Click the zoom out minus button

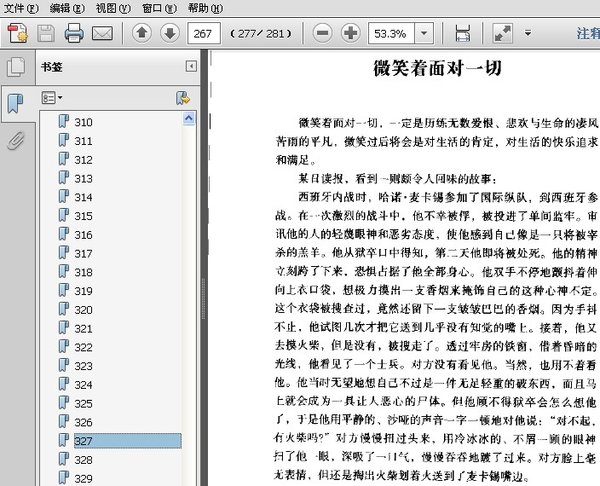tap(322, 33)
